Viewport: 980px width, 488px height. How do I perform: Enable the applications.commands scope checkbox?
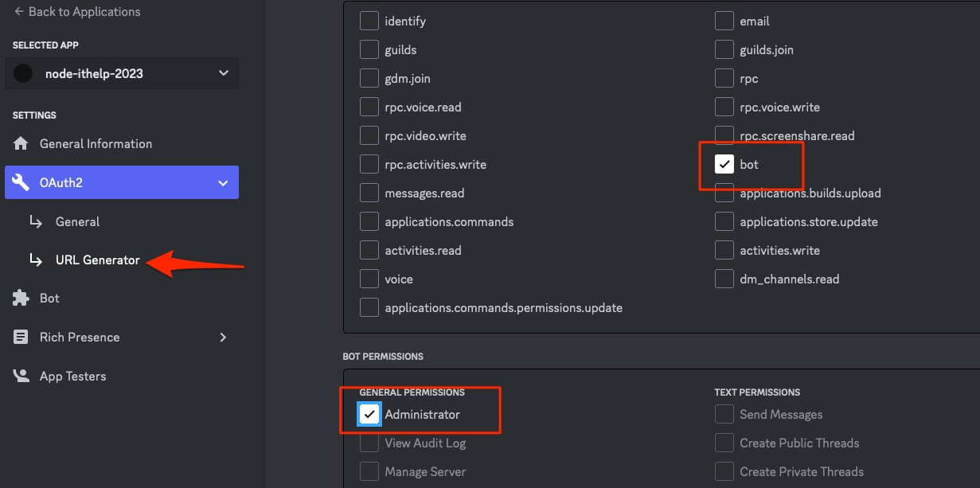click(x=369, y=222)
